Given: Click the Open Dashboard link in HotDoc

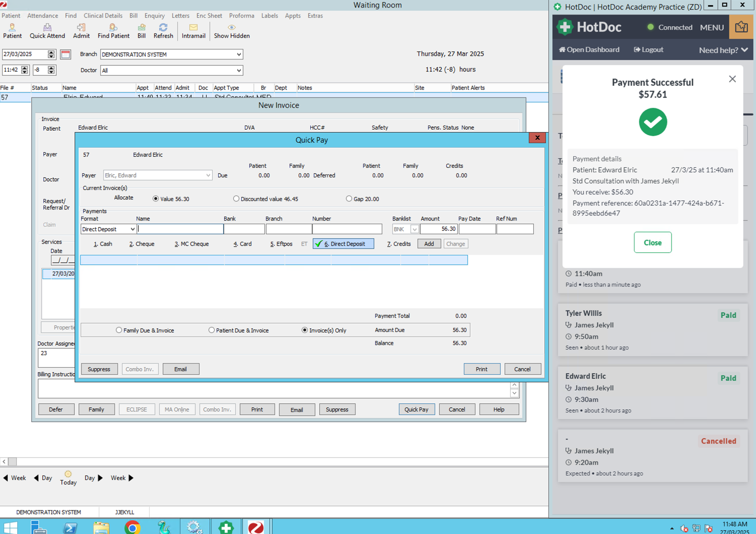Looking at the screenshot, I should (x=589, y=50).
